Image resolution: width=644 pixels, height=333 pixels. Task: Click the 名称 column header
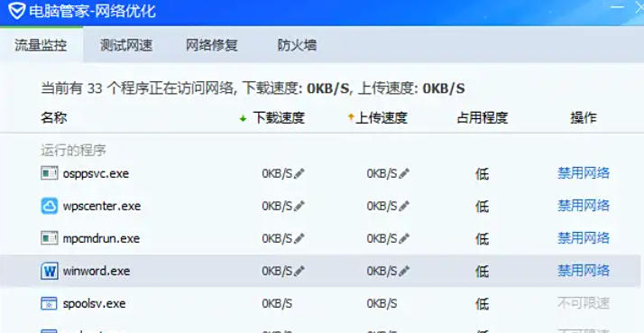(54, 118)
